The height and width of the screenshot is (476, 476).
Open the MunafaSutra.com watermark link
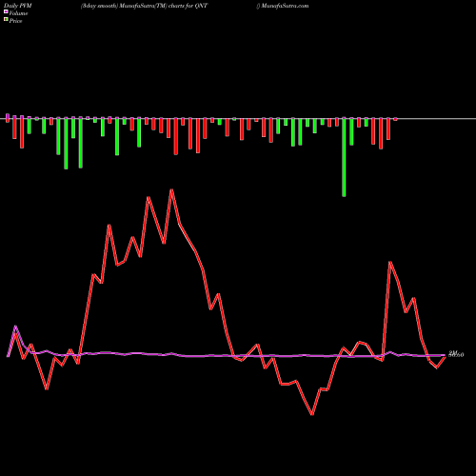coord(285,6)
